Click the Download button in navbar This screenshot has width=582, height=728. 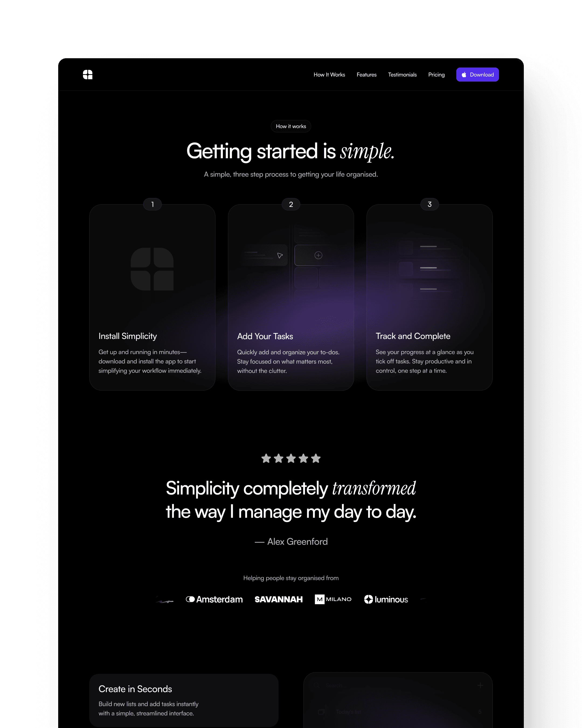tap(477, 74)
